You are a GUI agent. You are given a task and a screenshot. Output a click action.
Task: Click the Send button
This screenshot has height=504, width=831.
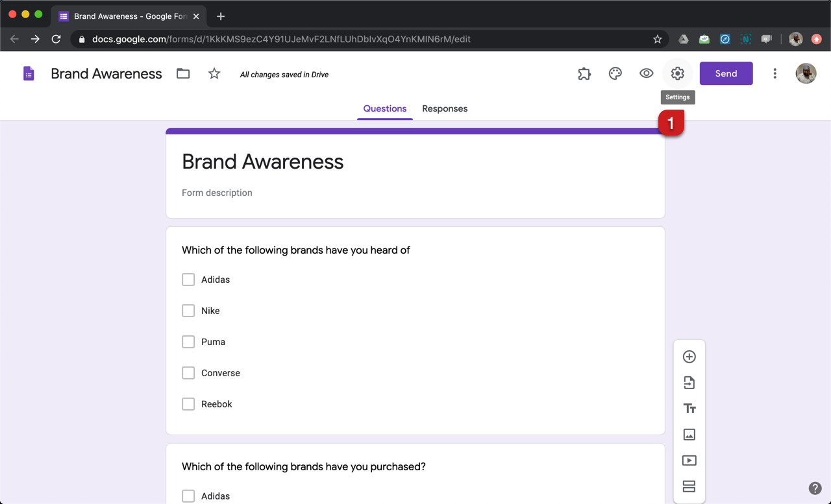pos(726,73)
